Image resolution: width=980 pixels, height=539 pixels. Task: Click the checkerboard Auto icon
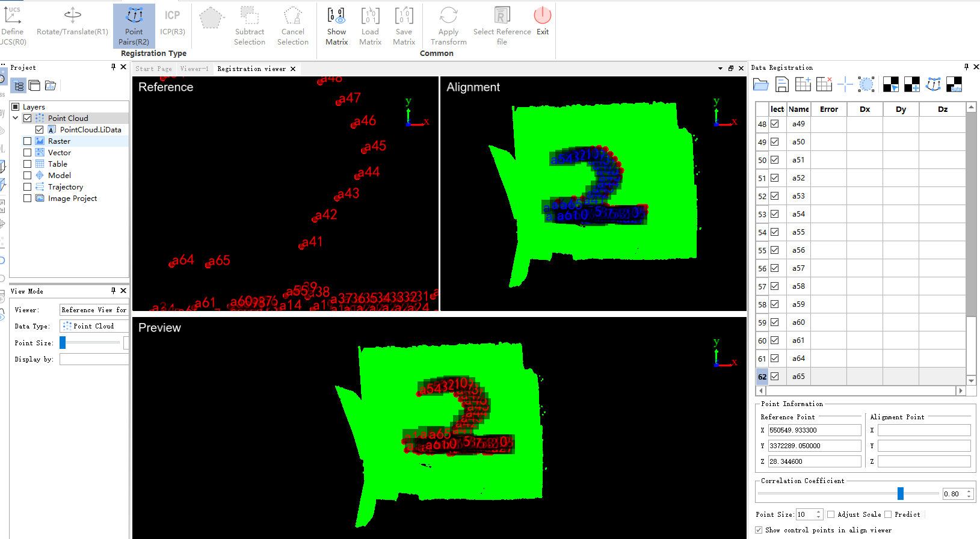coord(954,85)
